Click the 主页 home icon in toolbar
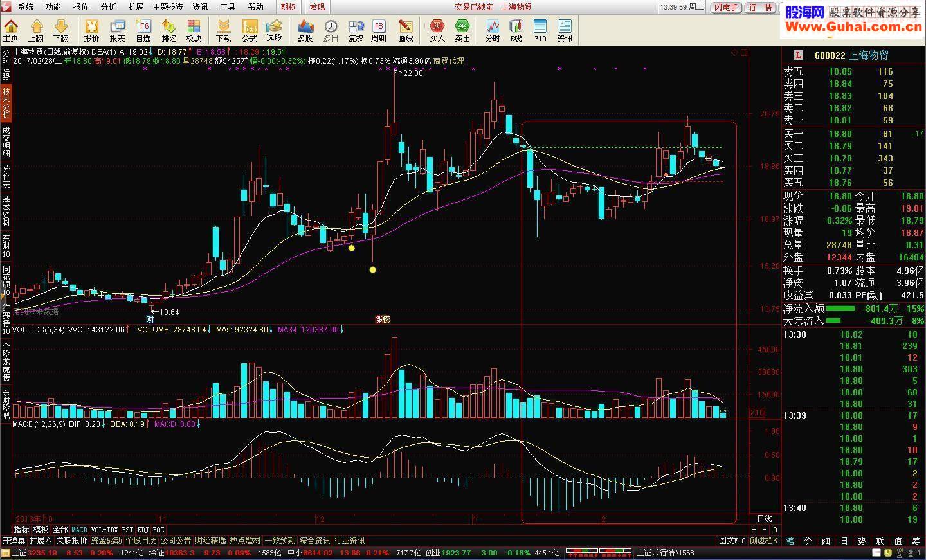 pos(11,30)
